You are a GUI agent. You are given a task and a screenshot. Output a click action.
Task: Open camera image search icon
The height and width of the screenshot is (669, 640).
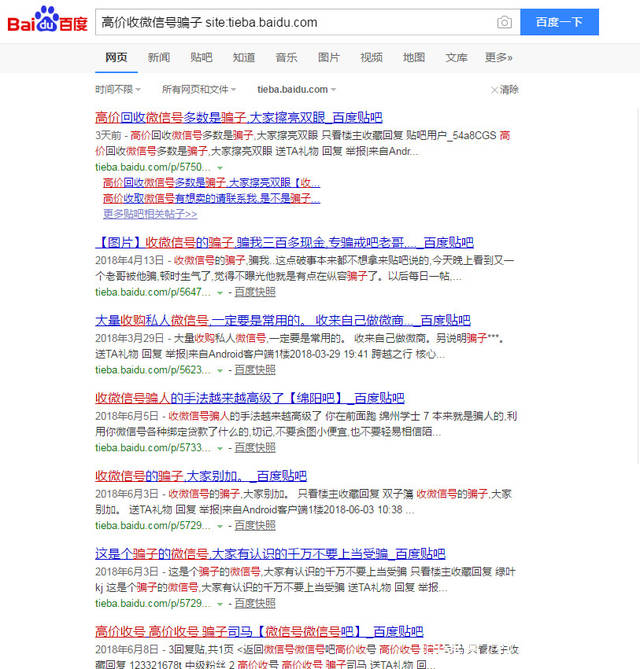click(x=504, y=22)
